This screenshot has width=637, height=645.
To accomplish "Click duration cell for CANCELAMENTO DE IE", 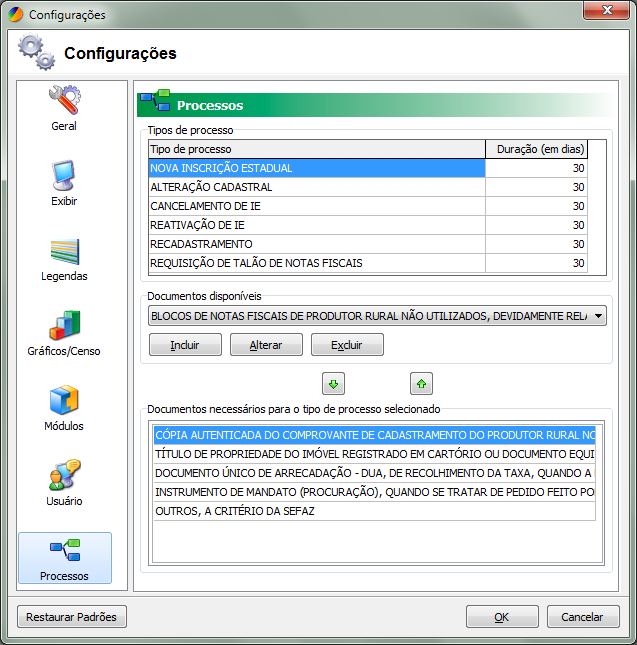I will (536, 206).
